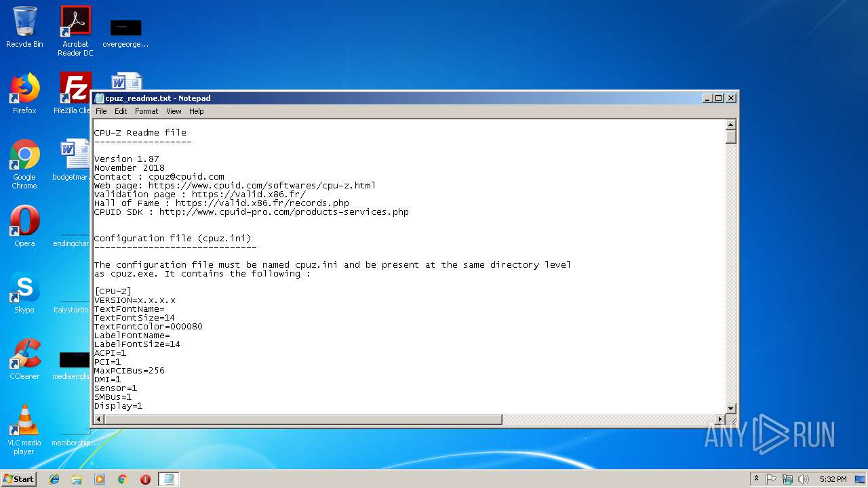Launch Internet Explorer from taskbar
Screen dimensions: 868x488
click(x=54, y=479)
